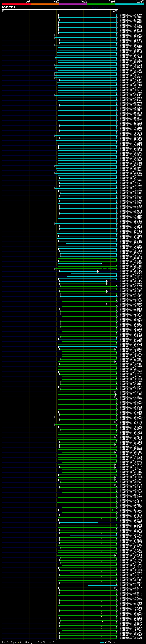Image resolution: width=146 pixels, height=644 pixels.
Task: Open the UniRef100_O65100 hit
Action: [x=131, y=50]
